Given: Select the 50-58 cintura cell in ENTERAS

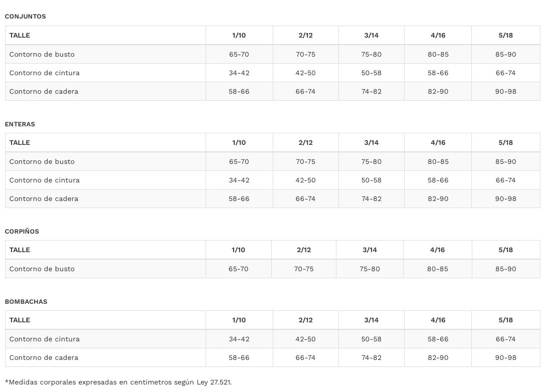Looking at the screenshot, I should point(371,180).
